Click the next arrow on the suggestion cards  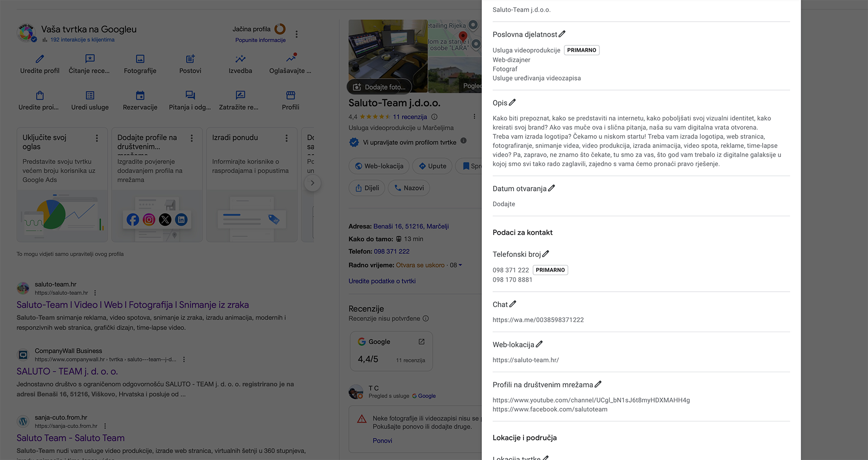pyautogui.click(x=312, y=183)
